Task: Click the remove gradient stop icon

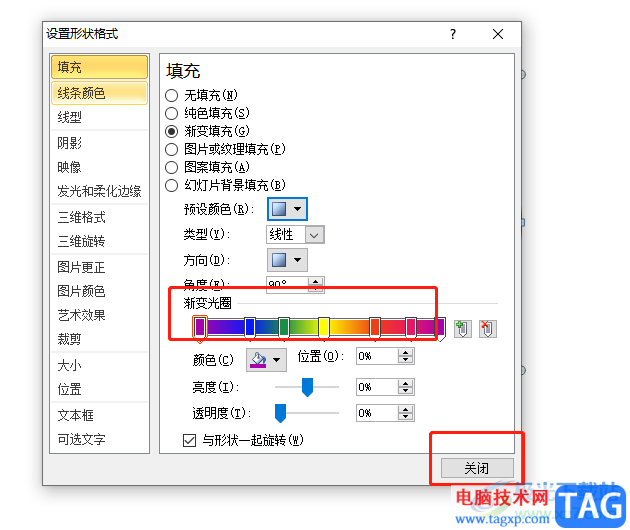Action: tap(487, 329)
